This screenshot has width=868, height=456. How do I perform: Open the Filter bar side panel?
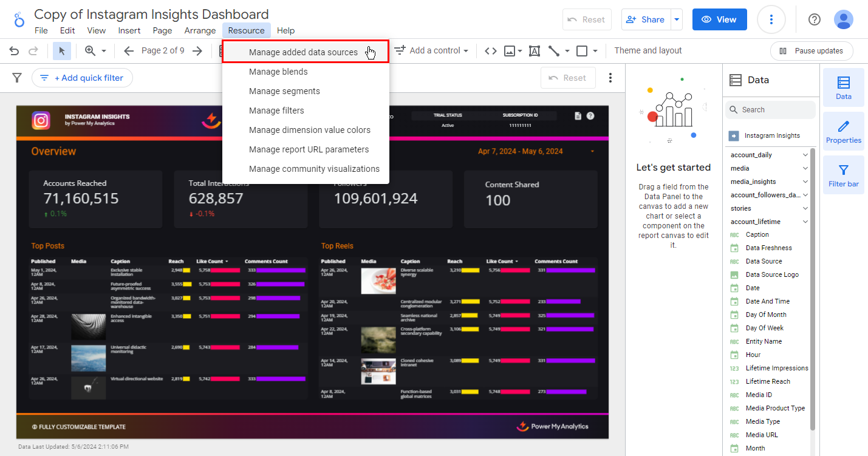pyautogui.click(x=843, y=174)
